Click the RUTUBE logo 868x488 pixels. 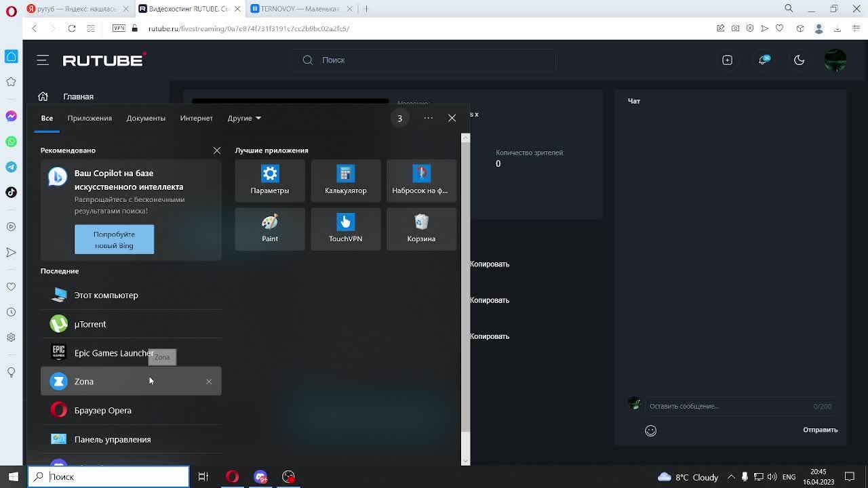point(104,60)
